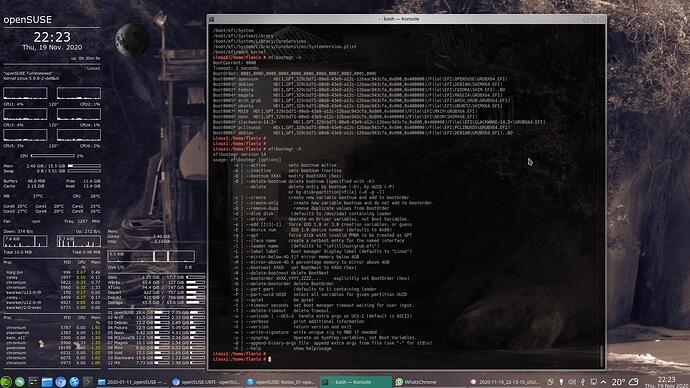Launch the Konqueror browser icon

coord(74,382)
